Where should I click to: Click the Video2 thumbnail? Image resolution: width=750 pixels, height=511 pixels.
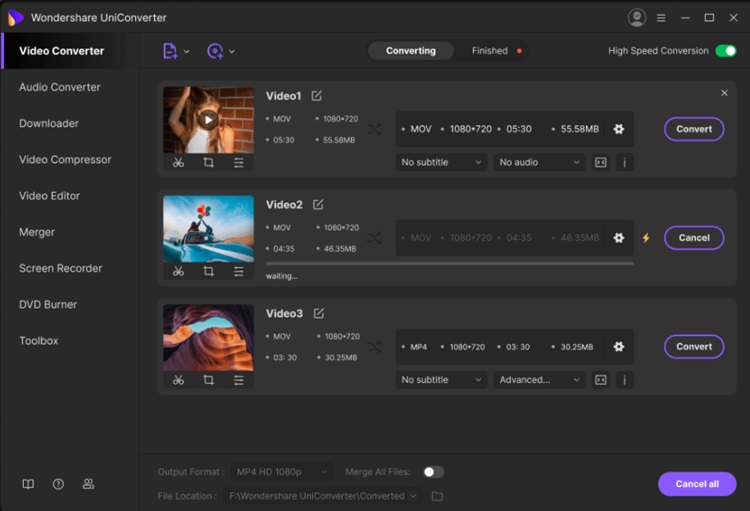click(x=209, y=229)
